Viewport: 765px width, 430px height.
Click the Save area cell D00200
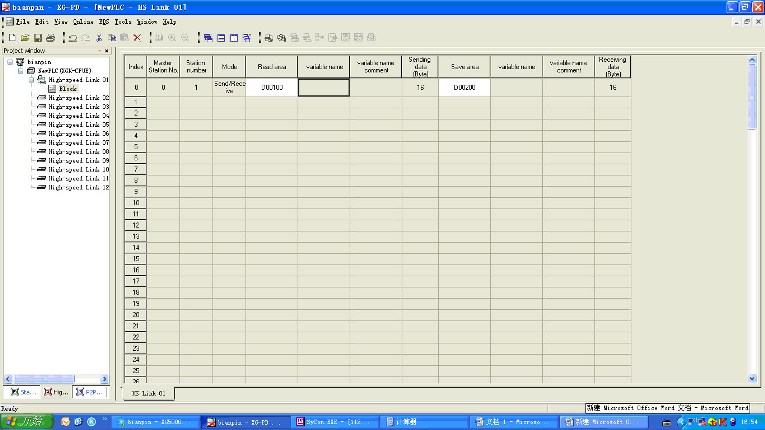[x=463, y=88]
